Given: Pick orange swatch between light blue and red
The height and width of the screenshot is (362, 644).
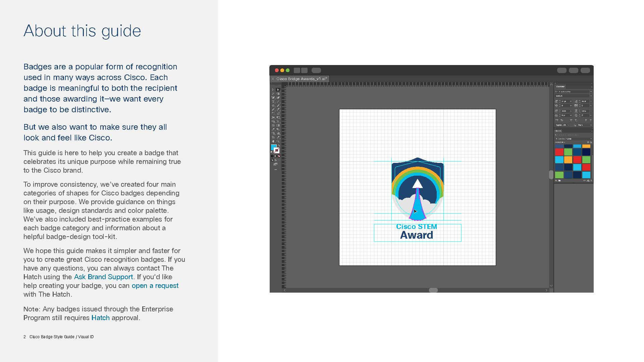Looking at the screenshot, I should tap(568, 160).
